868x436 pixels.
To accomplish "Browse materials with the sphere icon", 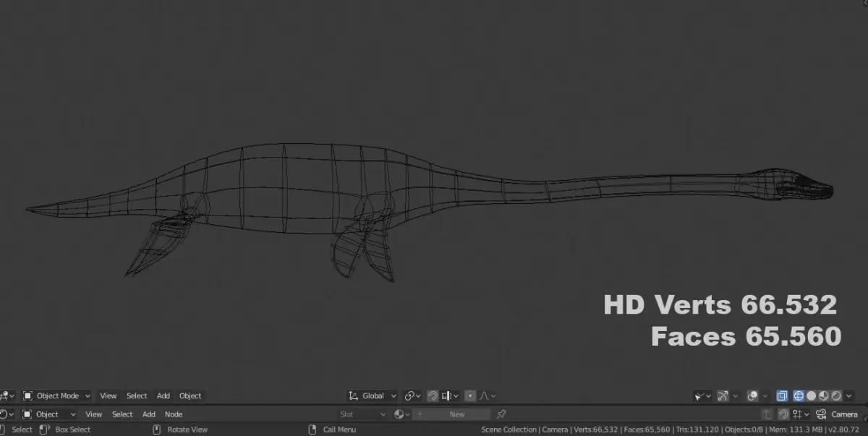I will click(x=402, y=414).
